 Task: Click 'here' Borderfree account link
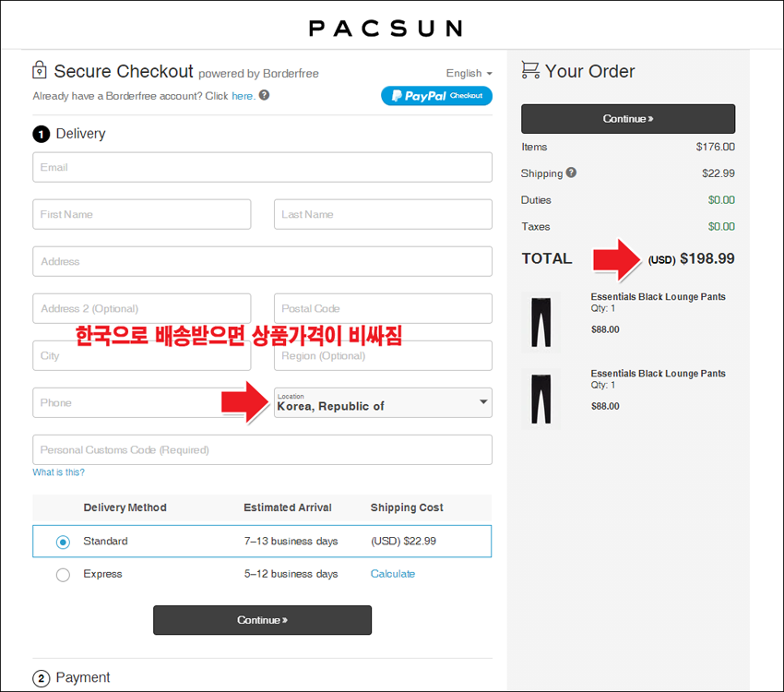[243, 96]
